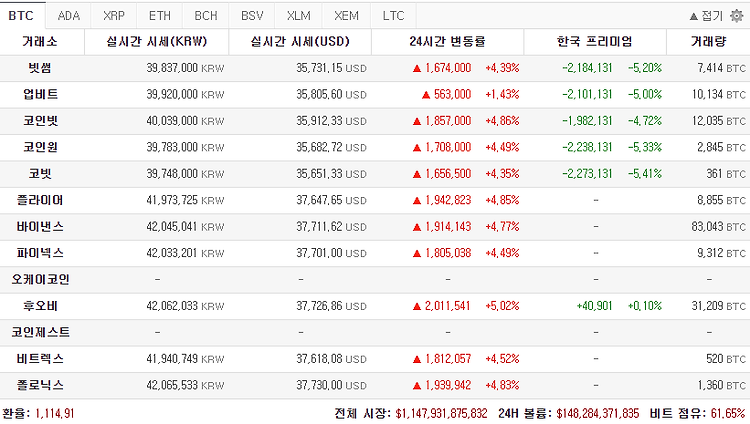
Task: Select the 코인제스트 exchange name
Action: click(x=40, y=332)
